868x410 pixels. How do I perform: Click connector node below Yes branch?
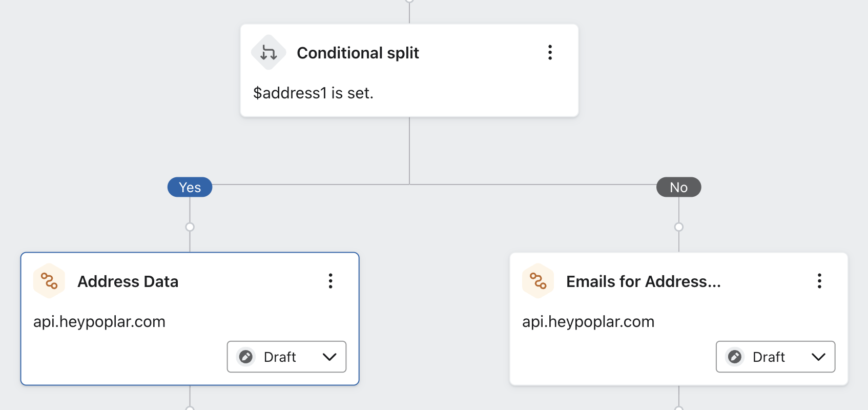coord(190,227)
